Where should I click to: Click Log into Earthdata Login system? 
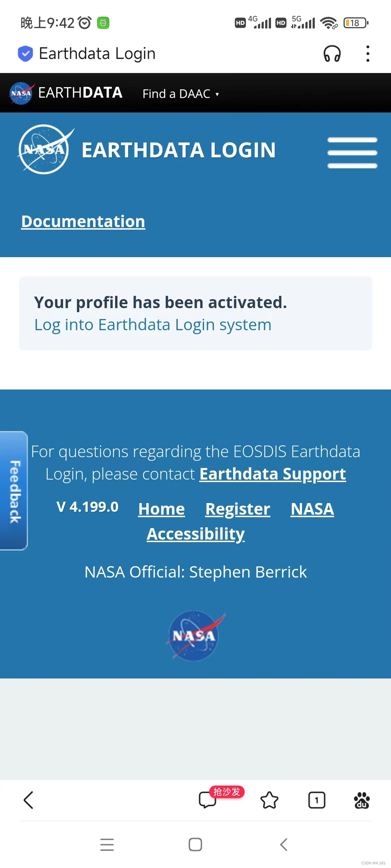pyautogui.click(x=152, y=324)
